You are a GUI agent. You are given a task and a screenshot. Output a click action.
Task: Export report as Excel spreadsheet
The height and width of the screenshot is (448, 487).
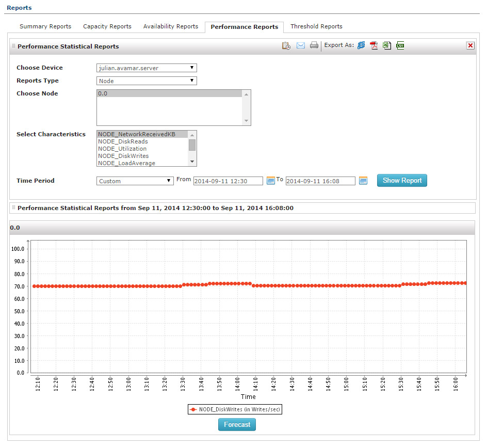(x=386, y=45)
